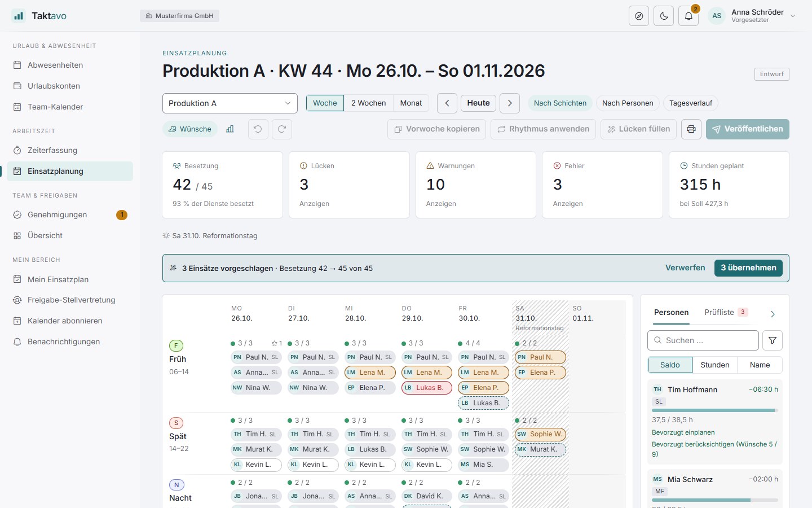Switch range to 2 Wochen
This screenshot has width=812, height=508.
(x=368, y=103)
